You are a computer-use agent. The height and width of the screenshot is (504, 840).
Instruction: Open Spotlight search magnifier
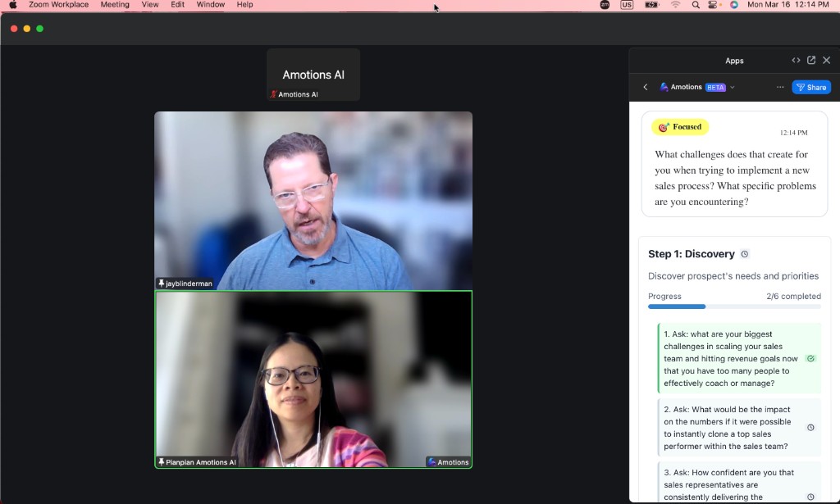(x=696, y=5)
